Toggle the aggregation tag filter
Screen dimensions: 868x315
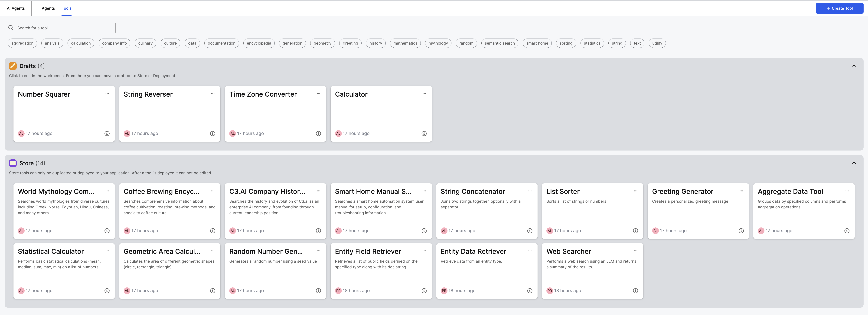click(22, 43)
